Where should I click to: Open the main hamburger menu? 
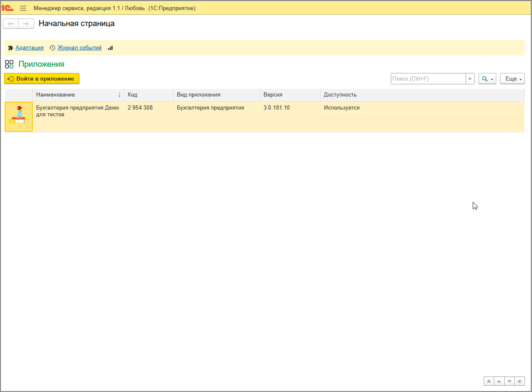click(x=23, y=8)
